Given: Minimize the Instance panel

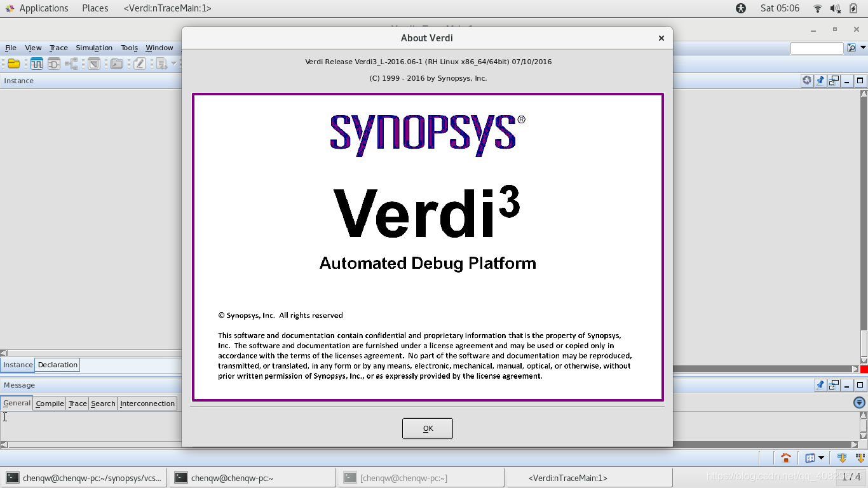Looking at the screenshot, I should [x=847, y=81].
